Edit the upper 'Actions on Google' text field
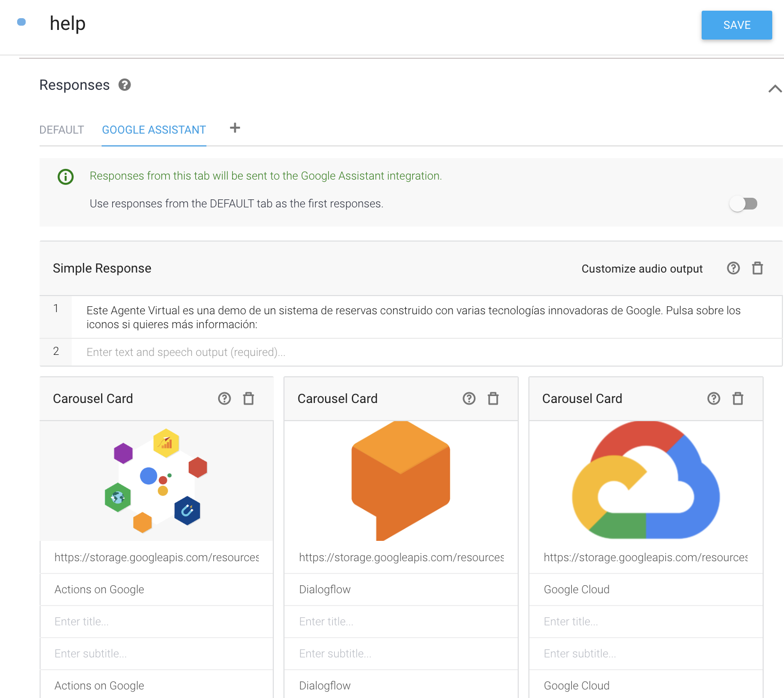The image size is (784, 698). coord(157,590)
